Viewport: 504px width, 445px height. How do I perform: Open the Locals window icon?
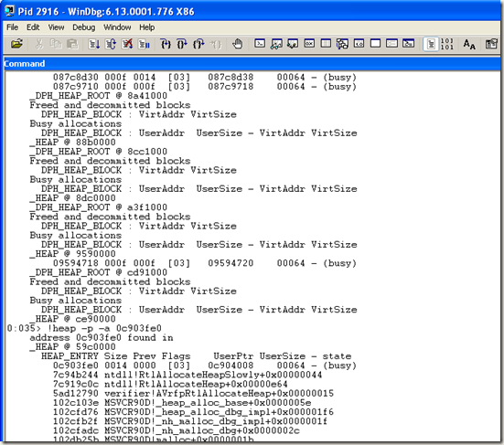click(x=293, y=43)
